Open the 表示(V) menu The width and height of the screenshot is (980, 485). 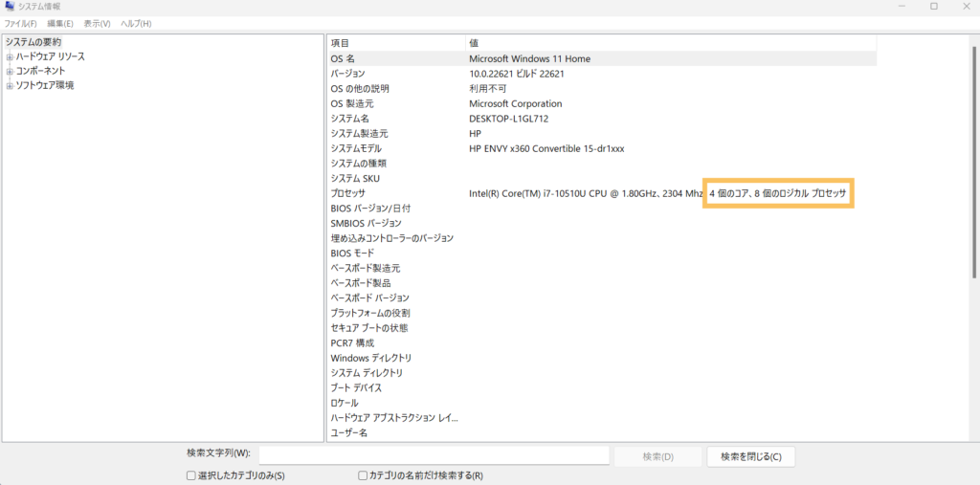(97, 24)
